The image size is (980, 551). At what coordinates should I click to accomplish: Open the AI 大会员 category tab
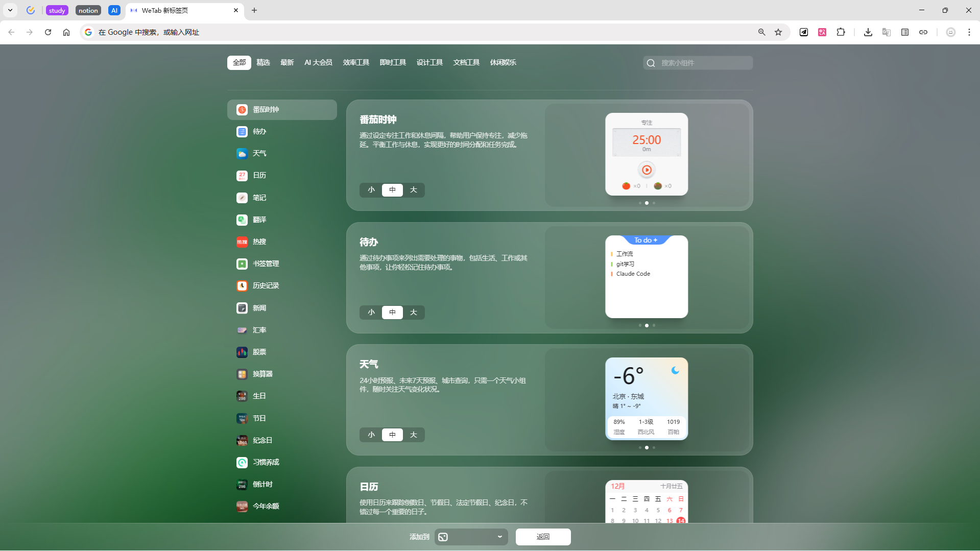pos(318,63)
